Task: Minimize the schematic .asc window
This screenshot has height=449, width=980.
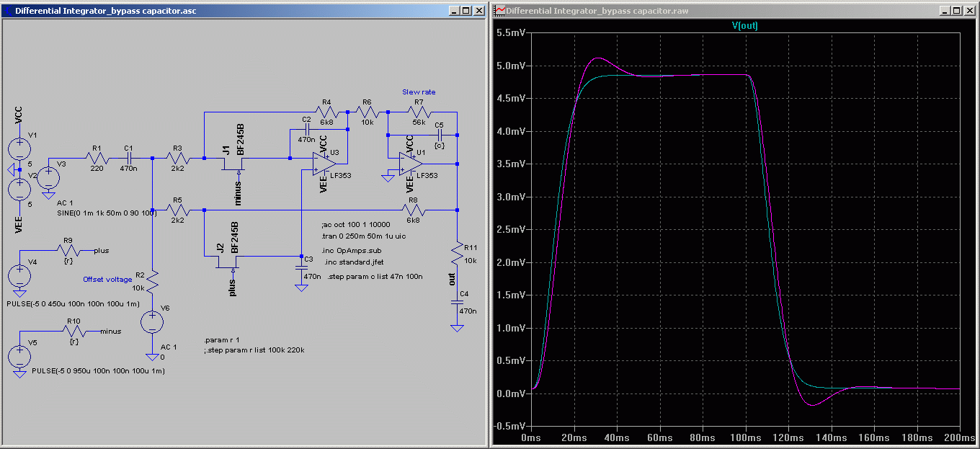Action: tap(454, 11)
